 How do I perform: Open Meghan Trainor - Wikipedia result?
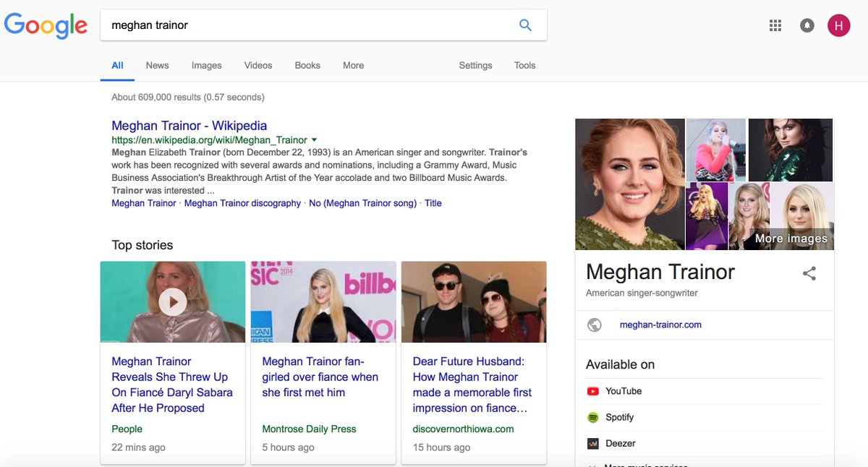coord(190,126)
